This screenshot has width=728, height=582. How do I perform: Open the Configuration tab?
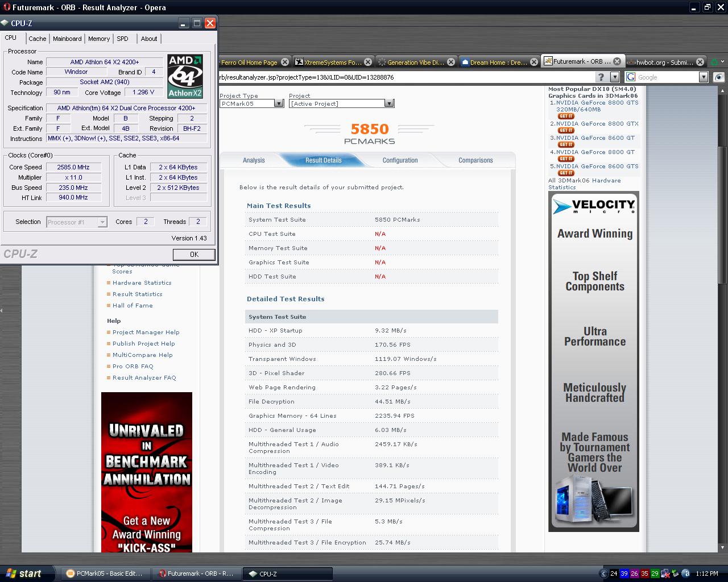coord(400,160)
